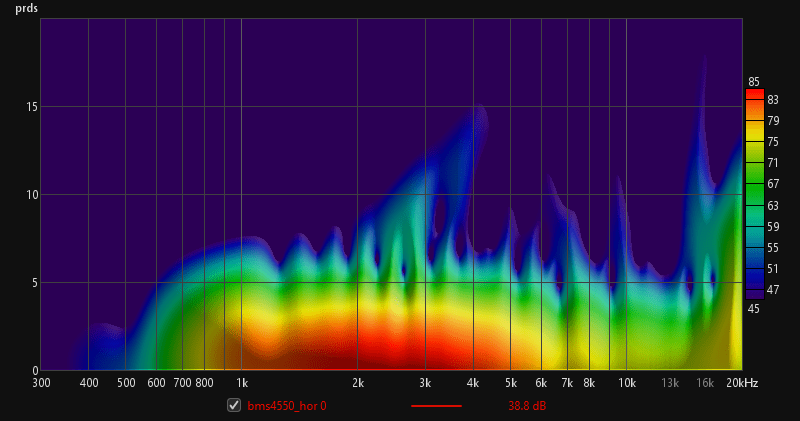Click the 7k frequency axis label
This screenshot has width=800, height=421.
567,383
